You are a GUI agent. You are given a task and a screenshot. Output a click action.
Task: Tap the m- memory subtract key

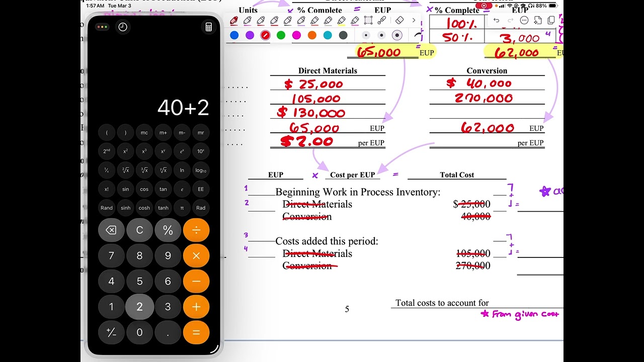(182, 133)
